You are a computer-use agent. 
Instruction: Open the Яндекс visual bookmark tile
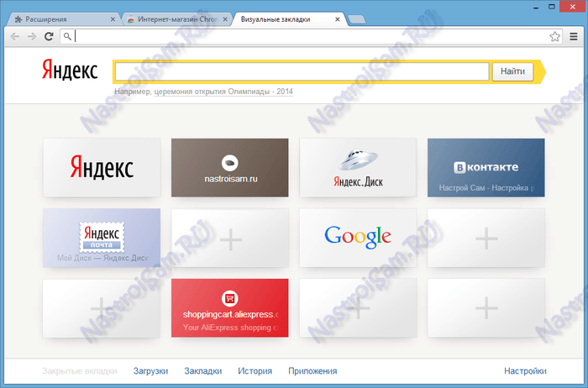point(102,168)
